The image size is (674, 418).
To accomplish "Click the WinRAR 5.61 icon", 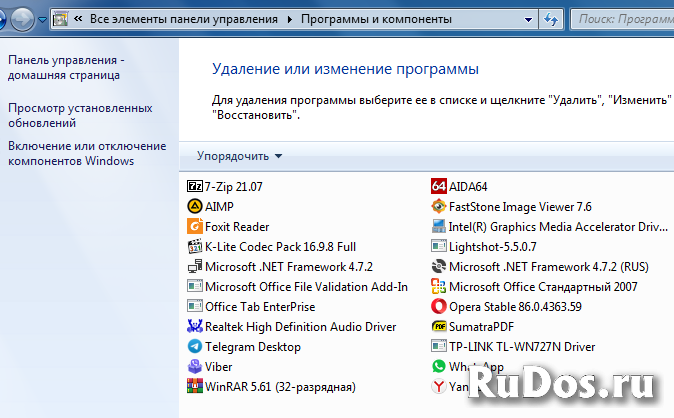I will tap(195, 386).
